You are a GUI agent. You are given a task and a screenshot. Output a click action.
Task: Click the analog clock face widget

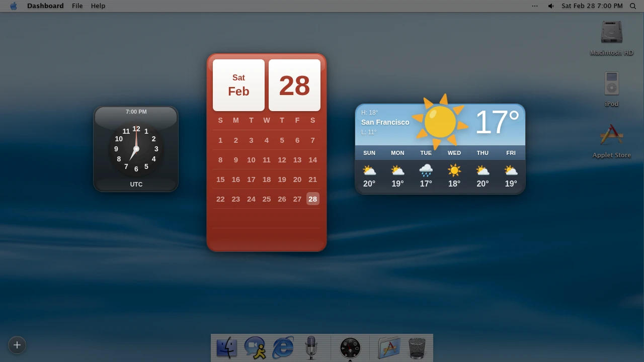pos(136,149)
